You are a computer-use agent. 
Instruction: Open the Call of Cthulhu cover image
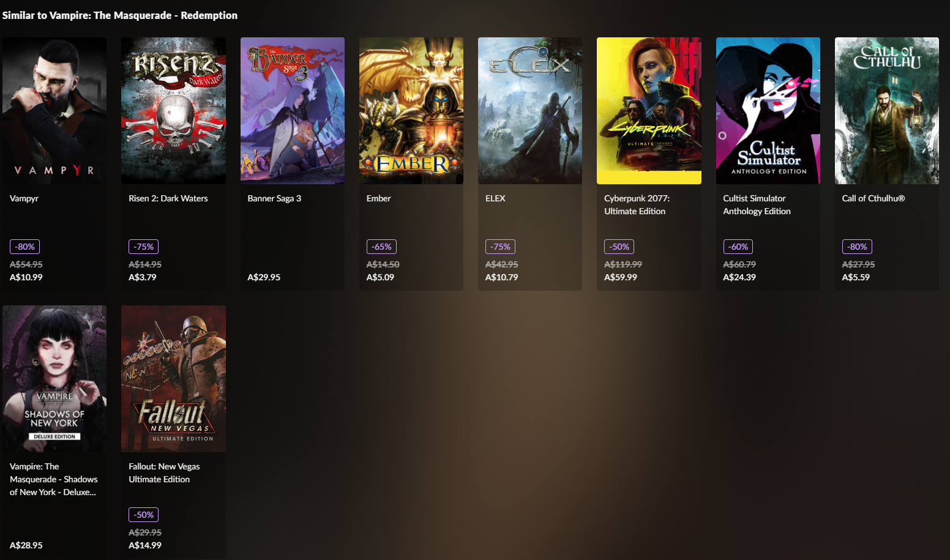pyautogui.click(x=887, y=111)
